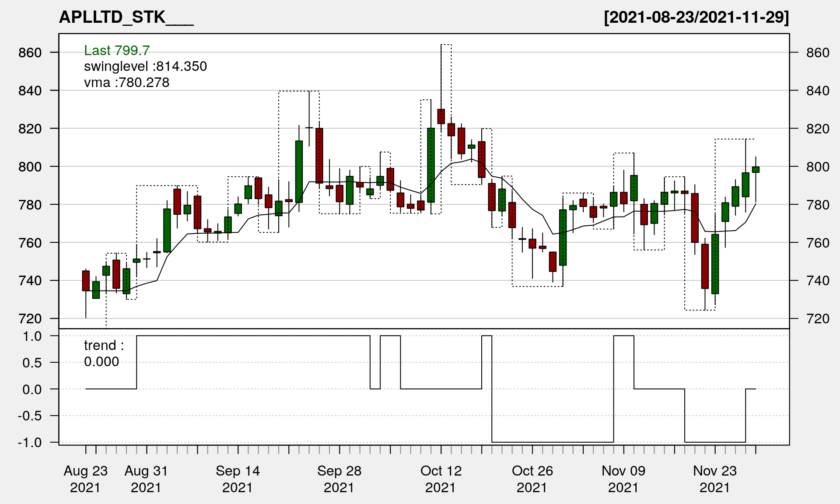The width and height of the screenshot is (840, 504).
Task: Click the tall red candle at the Oct 12 peak
Action: click(x=441, y=116)
